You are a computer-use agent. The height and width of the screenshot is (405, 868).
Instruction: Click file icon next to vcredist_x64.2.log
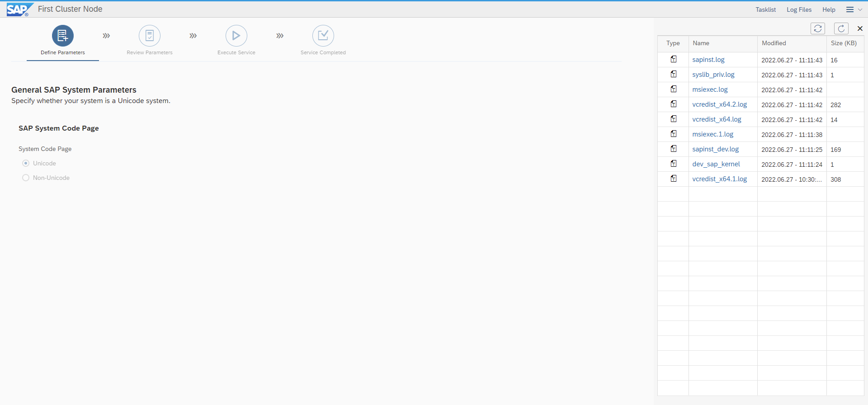tap(674, 104)
